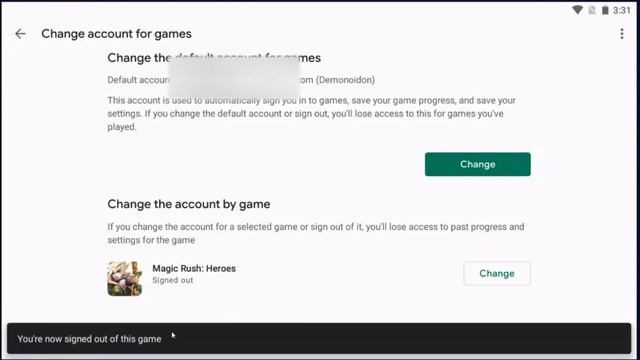Viewport: 640px width, 360px height.
Task: Click the 'You're now signed out' snackbar
Action: 319,338
